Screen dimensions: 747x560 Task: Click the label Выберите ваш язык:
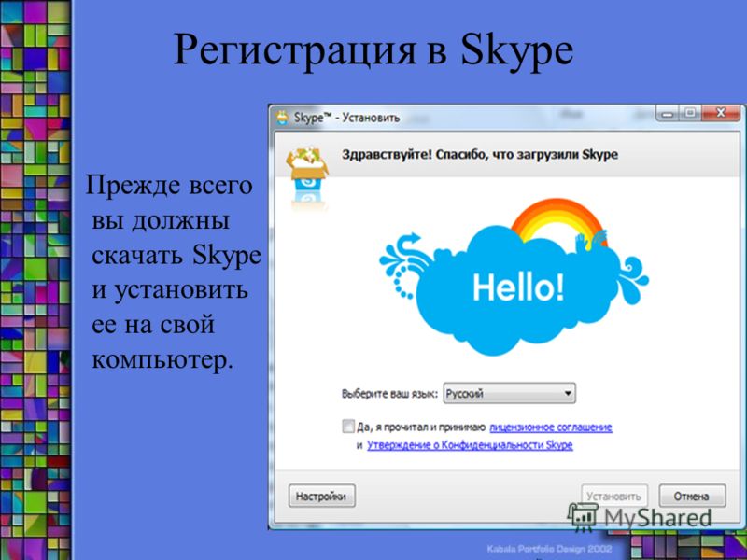[x=389, y=394]
